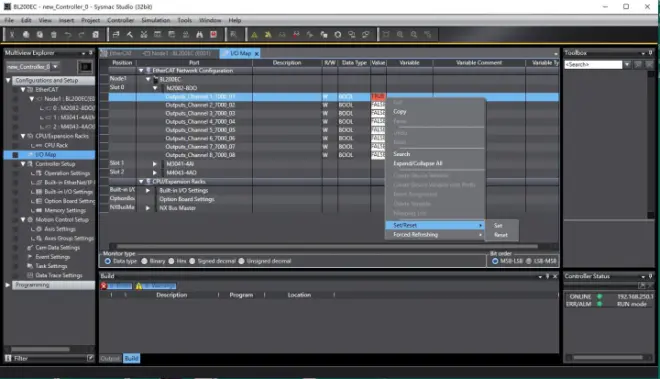
Task: Click the Cut scissors toolbar icon
Action: coord(12,35)
